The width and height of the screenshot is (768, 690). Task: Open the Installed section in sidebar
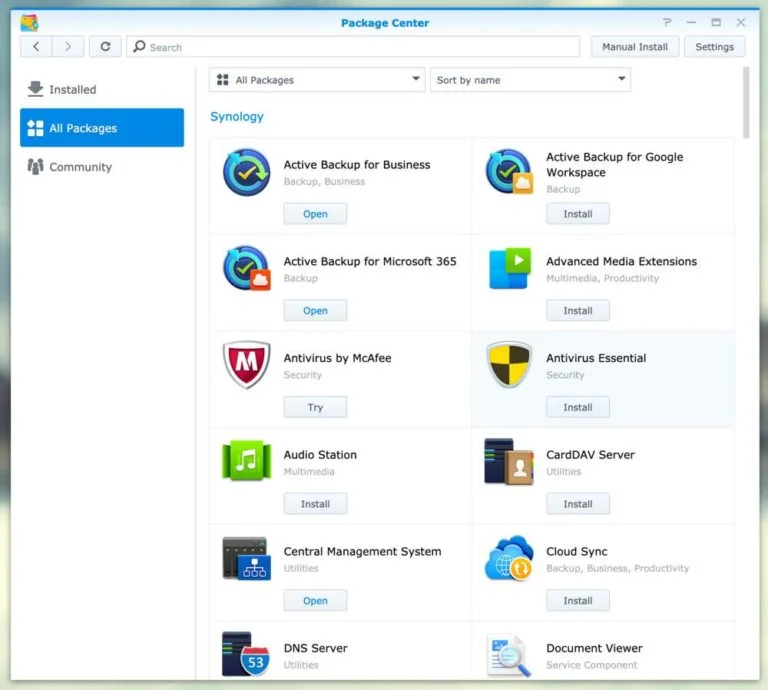point(102,89)
